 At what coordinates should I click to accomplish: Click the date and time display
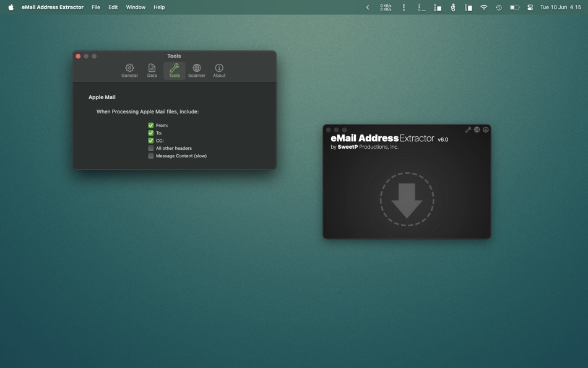[x=561, y=7]
